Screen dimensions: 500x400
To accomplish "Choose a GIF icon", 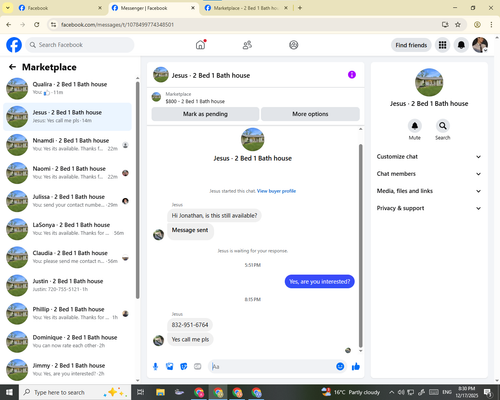I will [198, 367].
